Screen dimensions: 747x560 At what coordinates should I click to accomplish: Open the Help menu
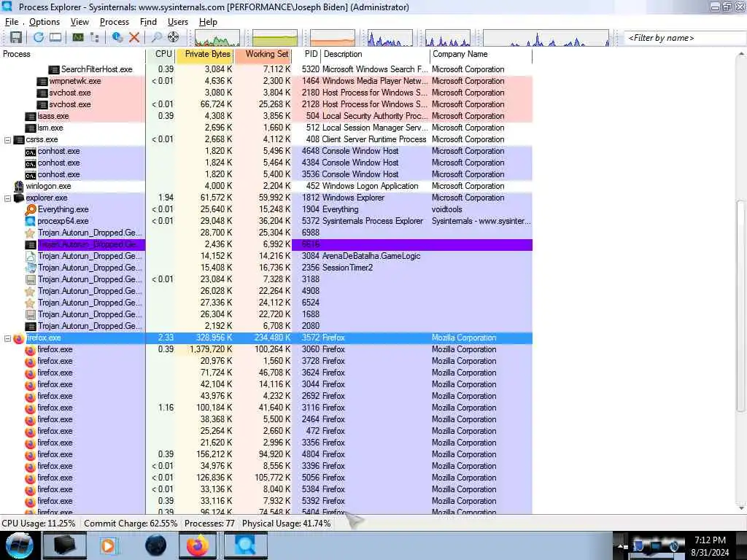(x=208, y=22)
